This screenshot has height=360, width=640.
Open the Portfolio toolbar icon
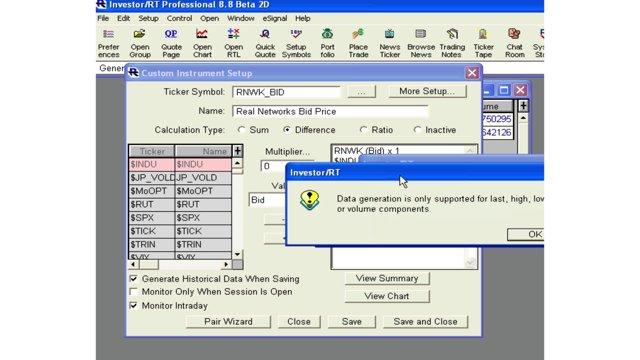[x=327, y=43]
